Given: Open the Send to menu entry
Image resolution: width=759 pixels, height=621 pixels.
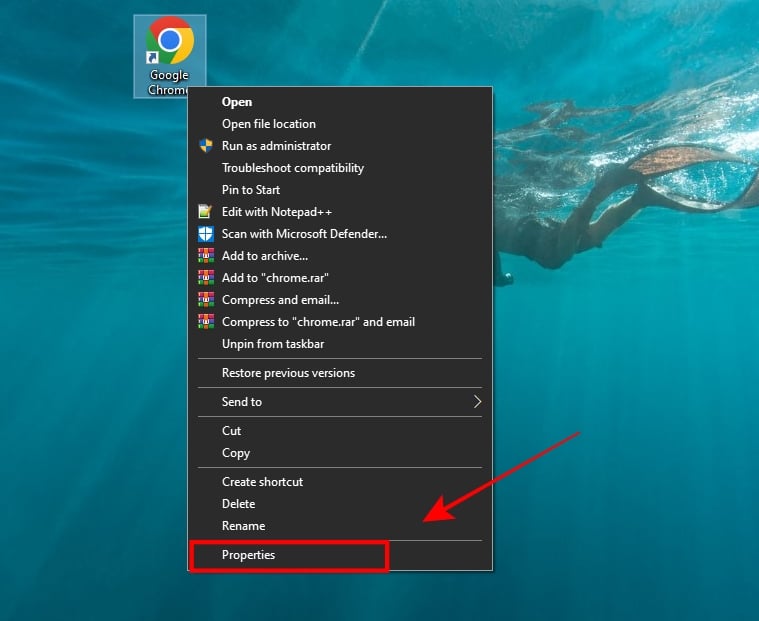Looking at the screenshot, I should (340, 402).
